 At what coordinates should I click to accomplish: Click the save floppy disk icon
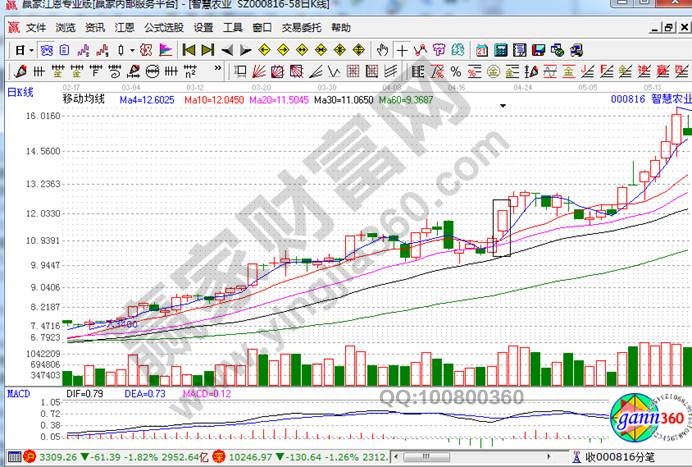tap(538, 49)
